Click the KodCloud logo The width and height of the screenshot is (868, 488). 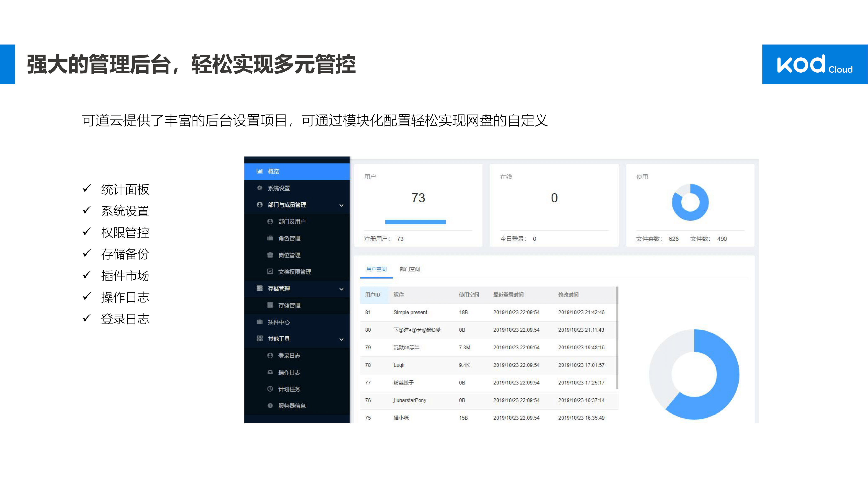815,64
